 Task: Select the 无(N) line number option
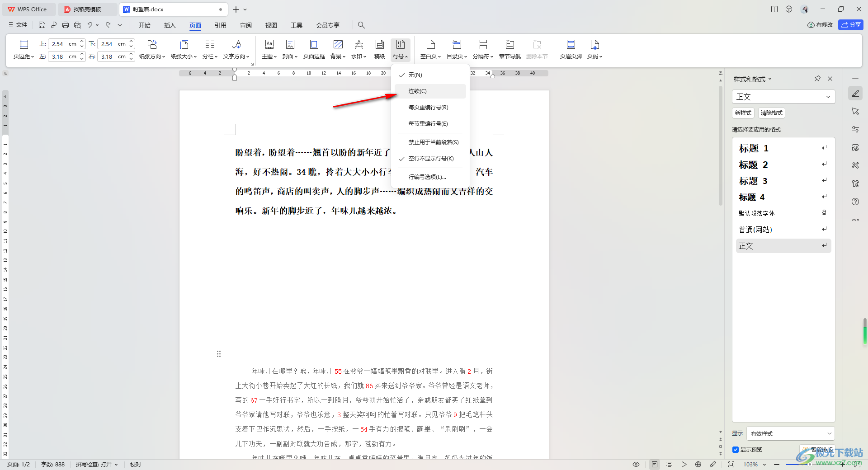pyautogui.click(x=430, y=75)
